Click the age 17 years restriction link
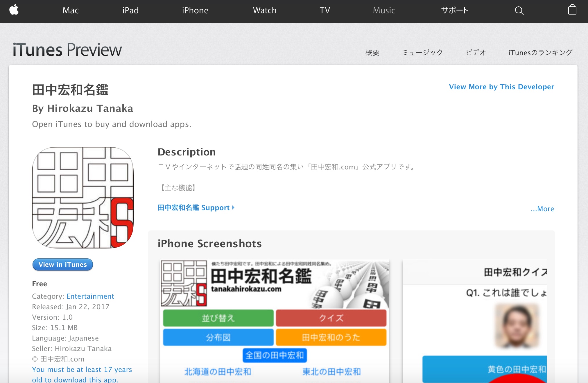 [x=82, y=375]
